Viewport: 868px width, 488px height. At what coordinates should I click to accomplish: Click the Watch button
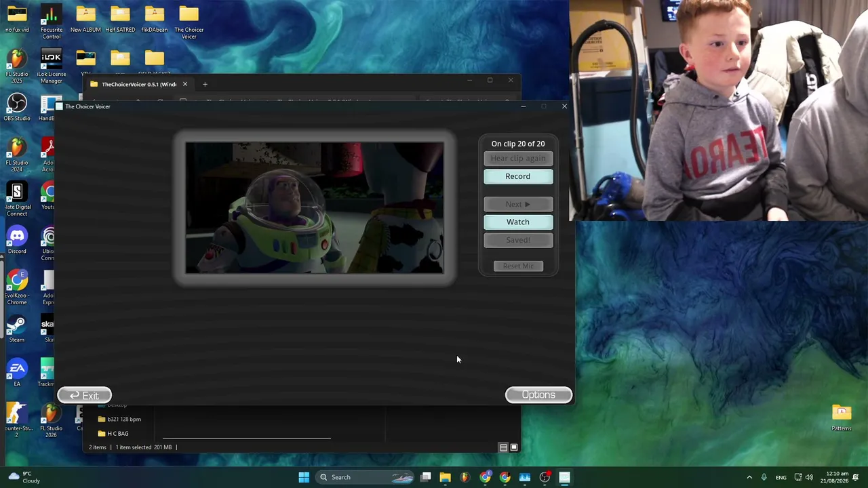(x=518, y=222)
